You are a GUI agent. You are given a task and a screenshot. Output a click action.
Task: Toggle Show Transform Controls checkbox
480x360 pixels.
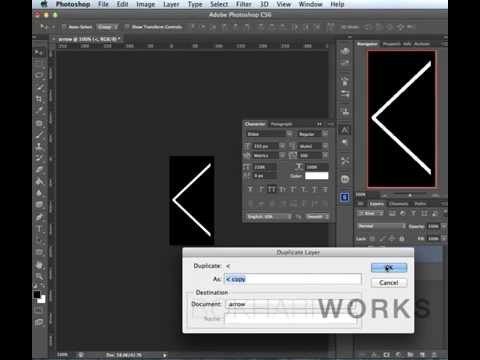pyautogui.click(x=127, y=27)
